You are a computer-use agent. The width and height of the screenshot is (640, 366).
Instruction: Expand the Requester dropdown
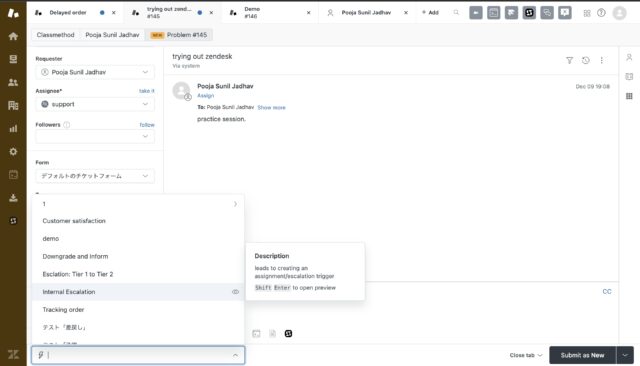(x=95, y=72)
